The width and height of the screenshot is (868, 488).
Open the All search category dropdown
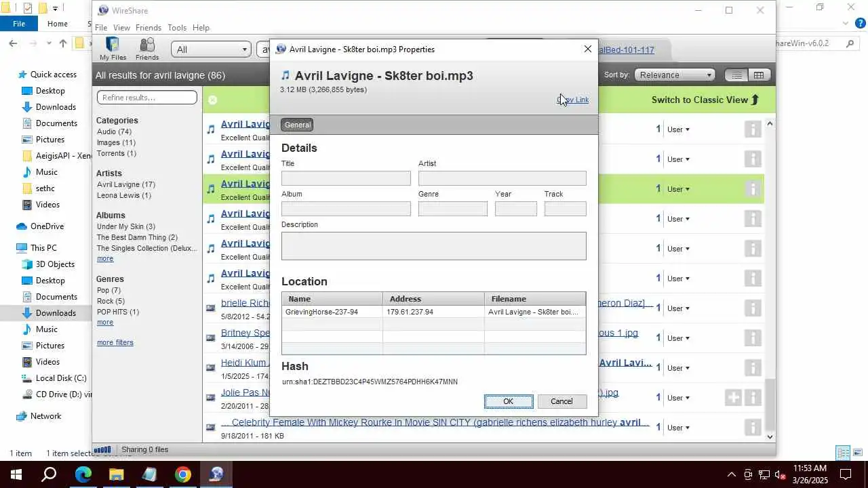[211, 49]
